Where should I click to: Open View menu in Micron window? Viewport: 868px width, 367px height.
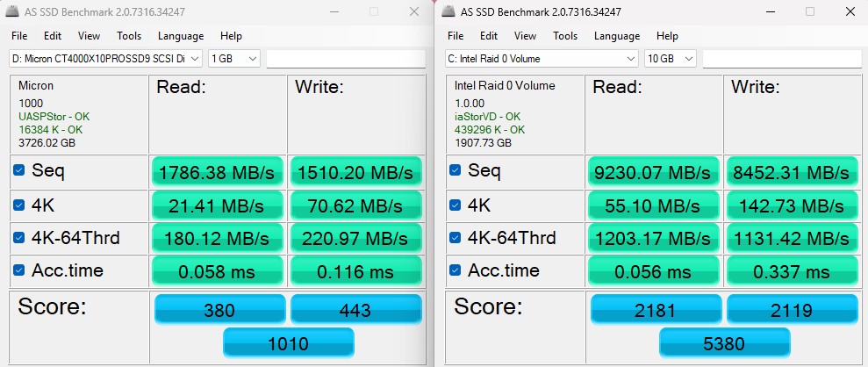click(x=90, y=36)
